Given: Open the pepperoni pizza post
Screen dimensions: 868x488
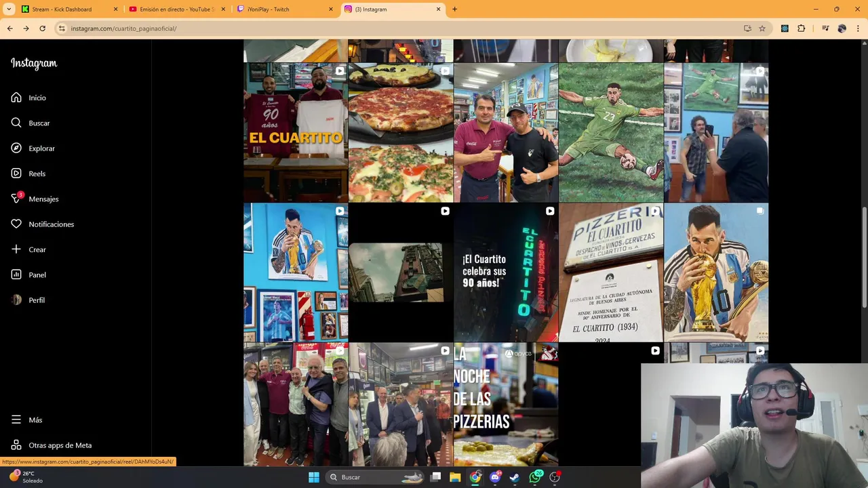Looking at the screenshot, I should coord(401,133).
